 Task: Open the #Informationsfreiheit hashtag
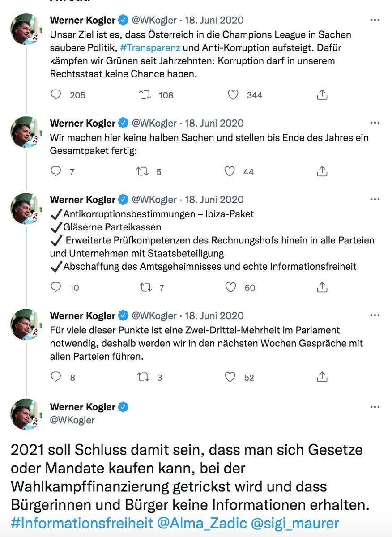81,523
